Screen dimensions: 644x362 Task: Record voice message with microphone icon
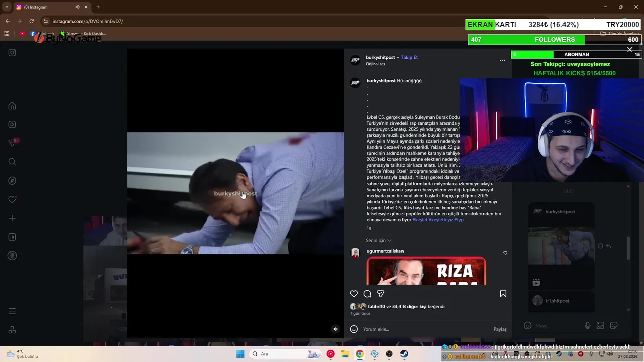(x=587, y=326)
